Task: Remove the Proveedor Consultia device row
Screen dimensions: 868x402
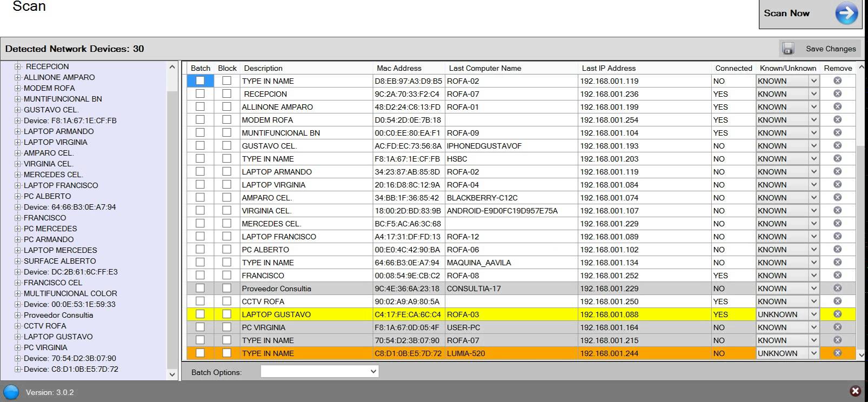Action: point(837,289)
